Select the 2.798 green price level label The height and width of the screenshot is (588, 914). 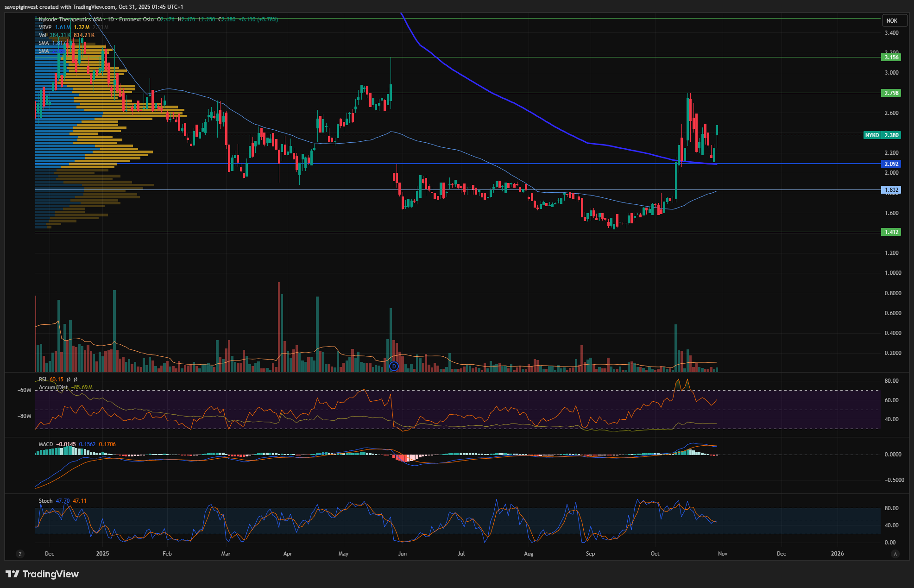click(x=891, y=93)
